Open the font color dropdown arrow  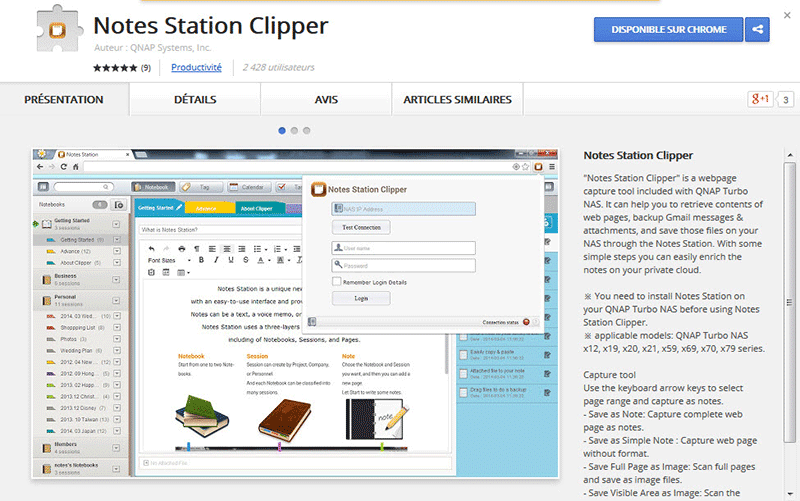269,261
